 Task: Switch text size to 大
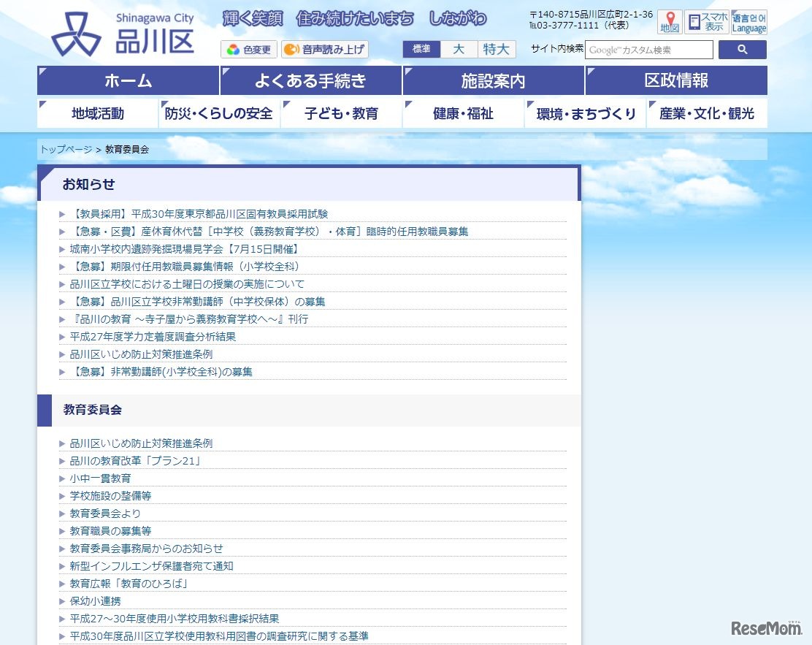click(458, 49)
